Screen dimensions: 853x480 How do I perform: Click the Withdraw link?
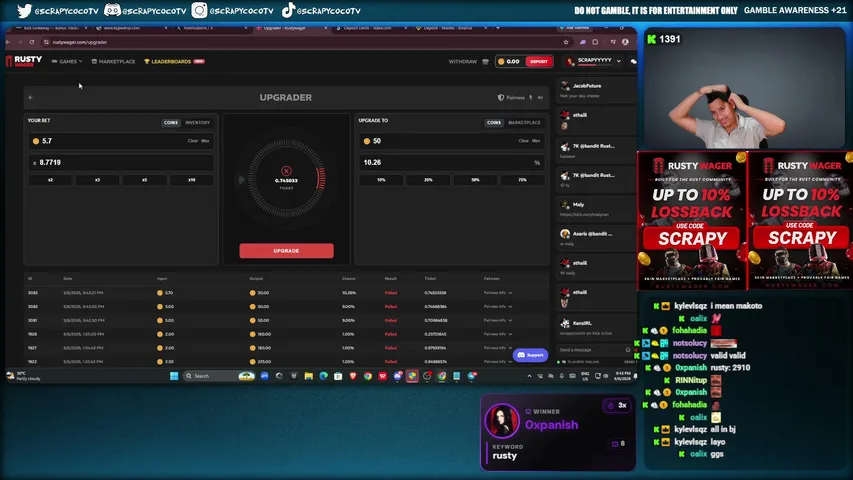click(462, 61)
